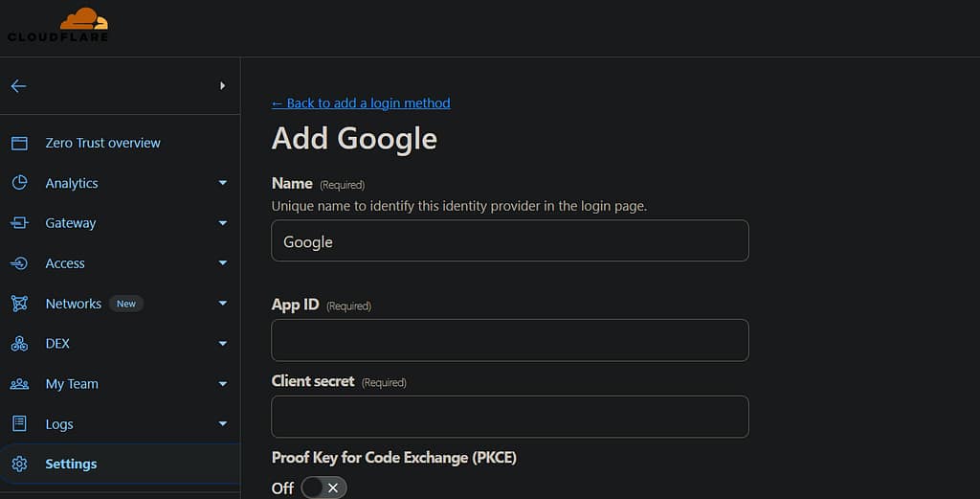Follow the Back to add a login method link
The width and height of the screenshot is (980, 499).
(x=361, y=103)
